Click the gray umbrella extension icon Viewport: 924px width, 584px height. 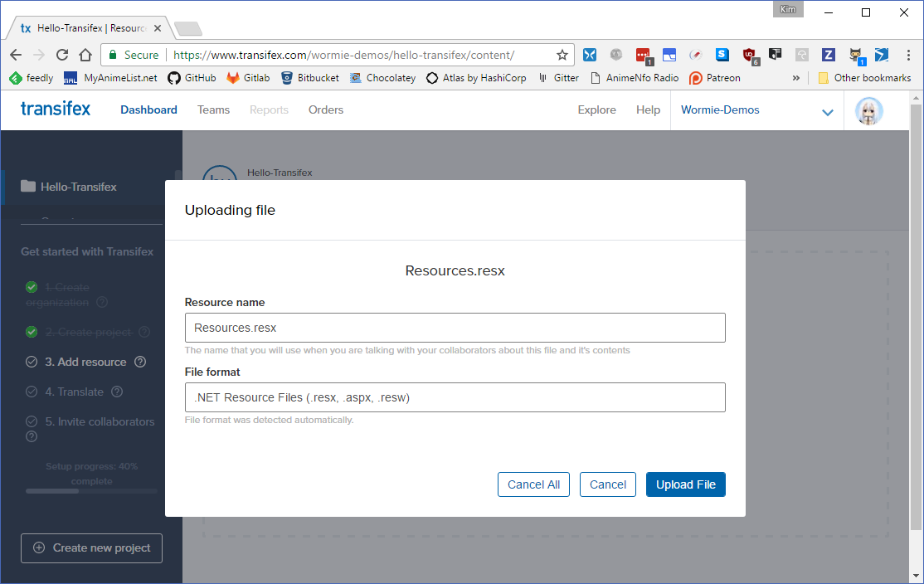point(801,55)
